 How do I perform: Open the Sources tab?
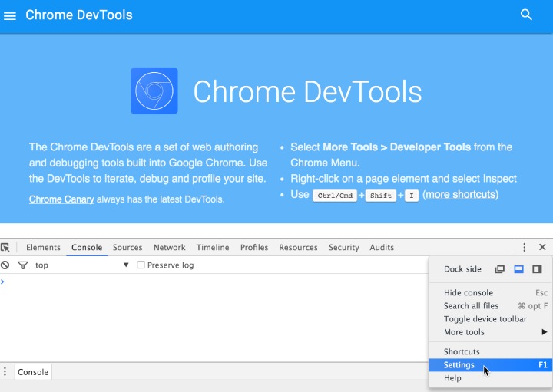pos(127,247)
